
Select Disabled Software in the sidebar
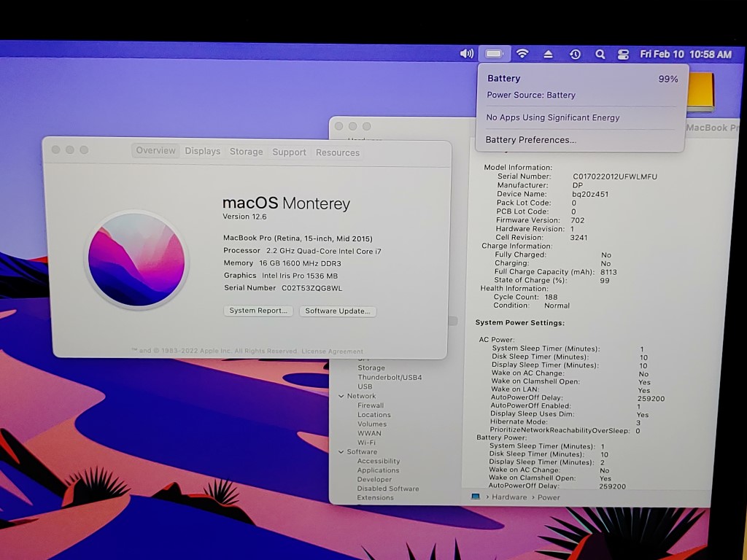[388, 489]
